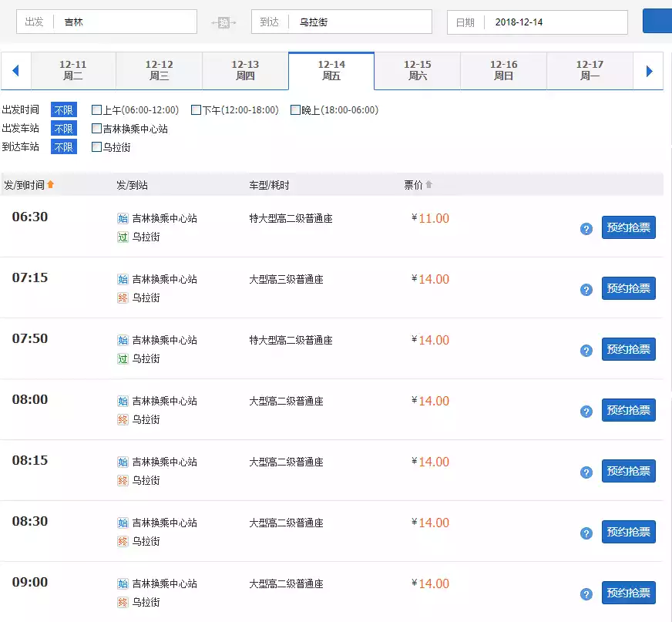The width and height of the screenshot is (672, 622).
Task: Enable morning 06:00-12:00 filter checkbox
Action: [96, 110]
